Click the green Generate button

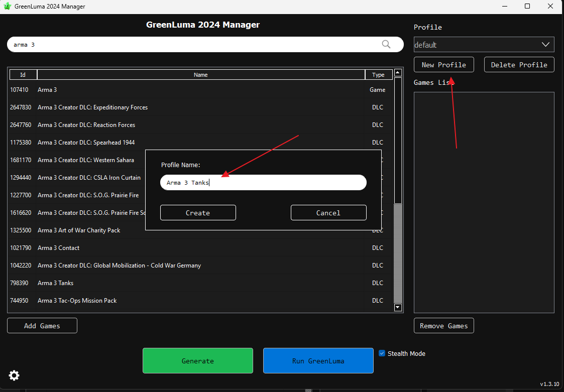pyautogui.click(x=197, y=361)
